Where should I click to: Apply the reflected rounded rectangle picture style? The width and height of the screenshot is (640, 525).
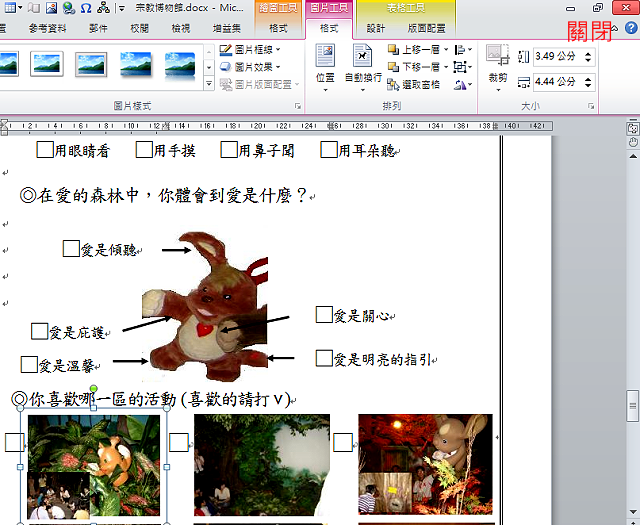point(180,65)
